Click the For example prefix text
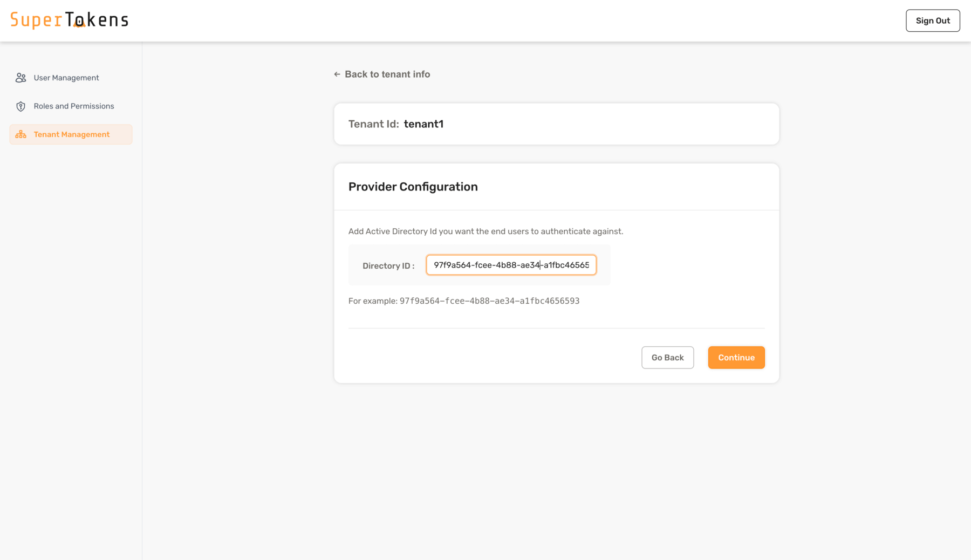The height and width of the screenshot is (560, 971). coord(373,301)
